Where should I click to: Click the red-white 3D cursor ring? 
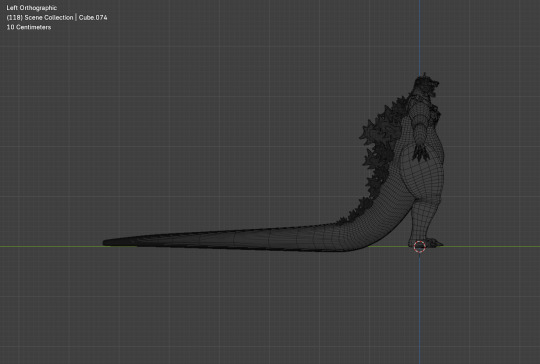tap(419, 246)
